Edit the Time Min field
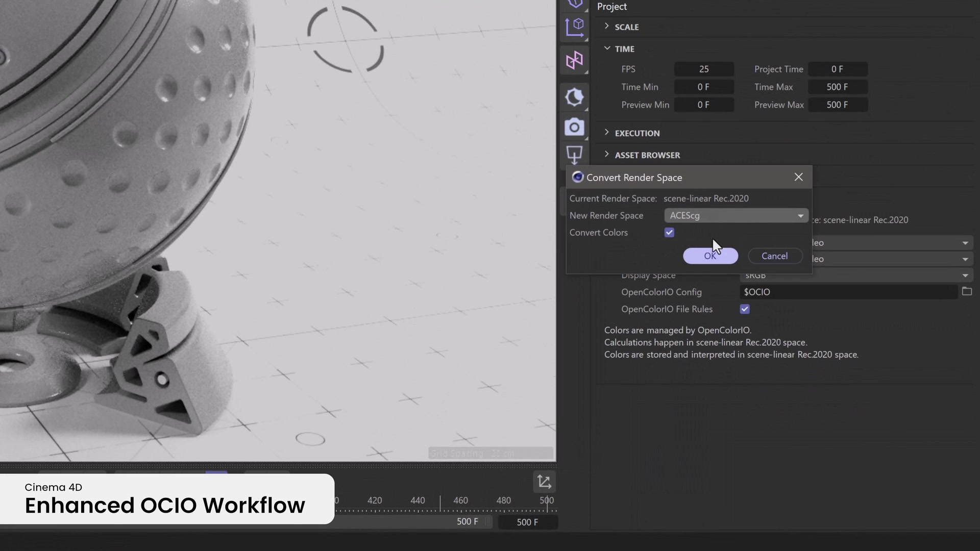Viewport: 980px width, 551px height. [704, 87]
